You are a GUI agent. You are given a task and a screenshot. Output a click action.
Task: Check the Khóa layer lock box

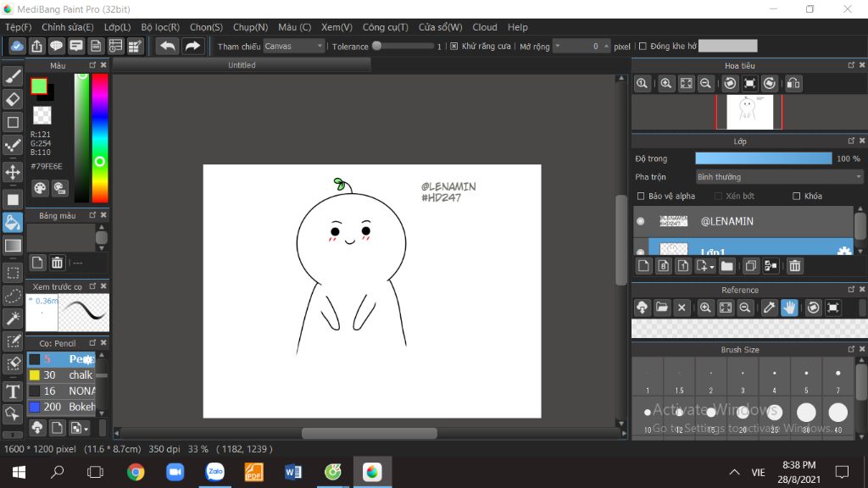796,196
